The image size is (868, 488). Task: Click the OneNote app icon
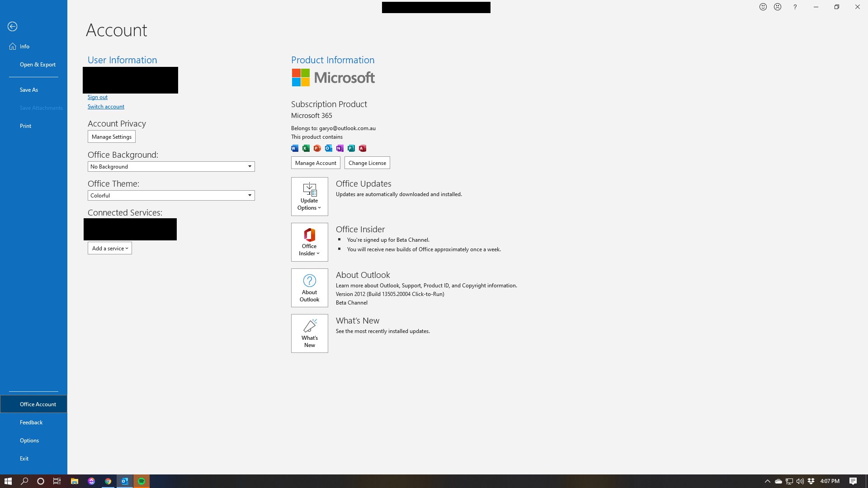340,148
